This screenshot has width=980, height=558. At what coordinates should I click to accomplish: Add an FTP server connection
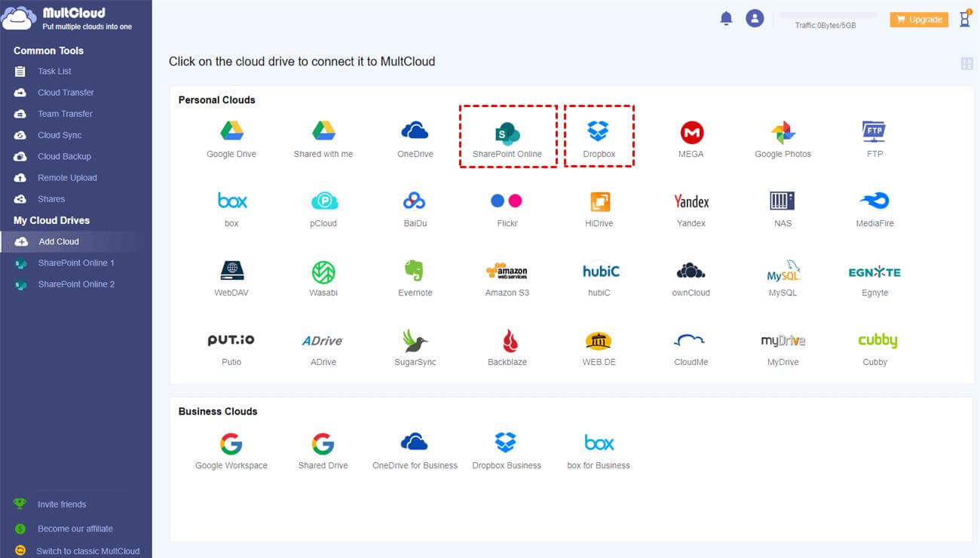[x=874, y=139]
